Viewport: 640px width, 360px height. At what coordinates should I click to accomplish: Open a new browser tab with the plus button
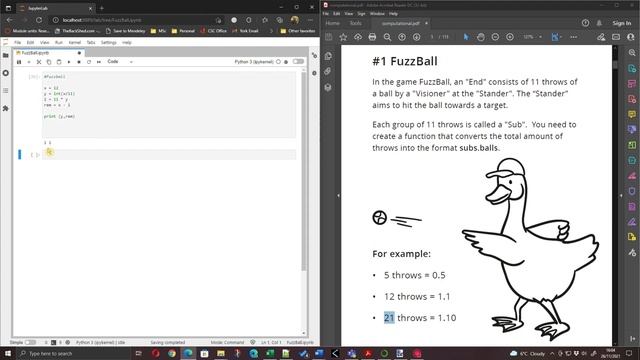click(x=102, y=8)
